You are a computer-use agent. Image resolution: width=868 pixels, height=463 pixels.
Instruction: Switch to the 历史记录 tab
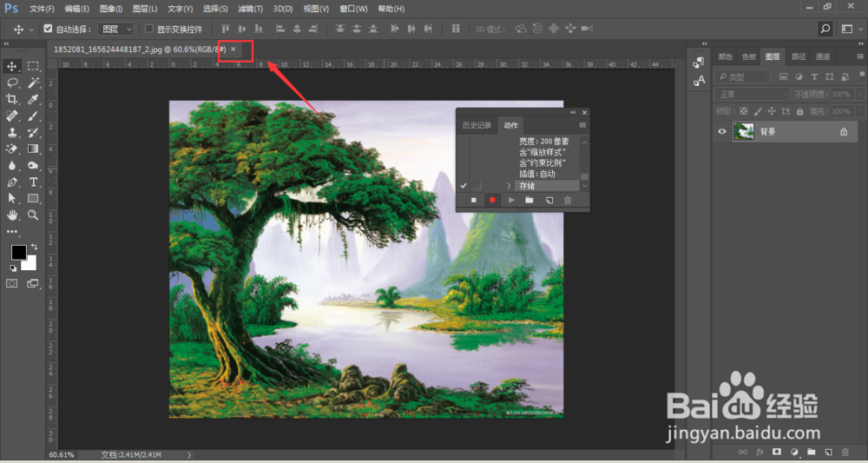click(477, 125)
